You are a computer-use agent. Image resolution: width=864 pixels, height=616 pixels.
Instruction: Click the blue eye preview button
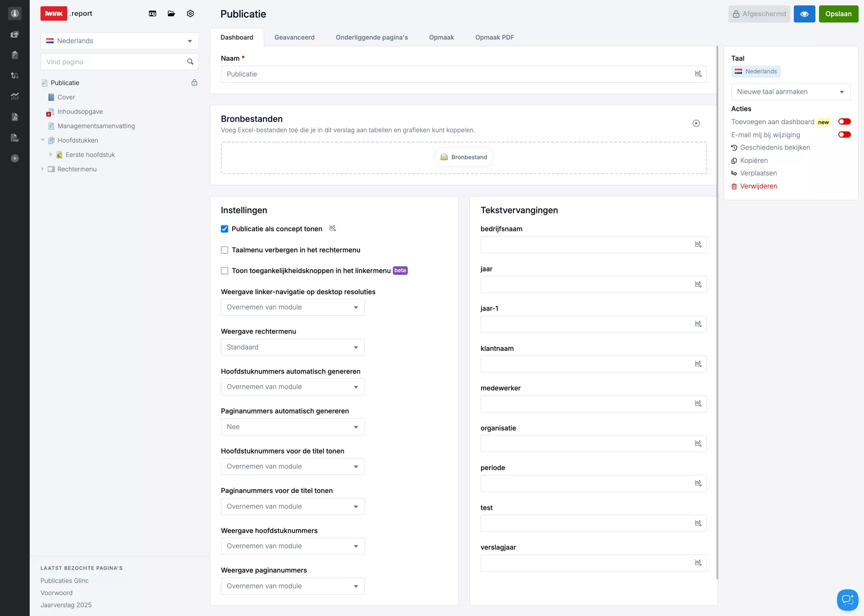click(x=804, y=14)
